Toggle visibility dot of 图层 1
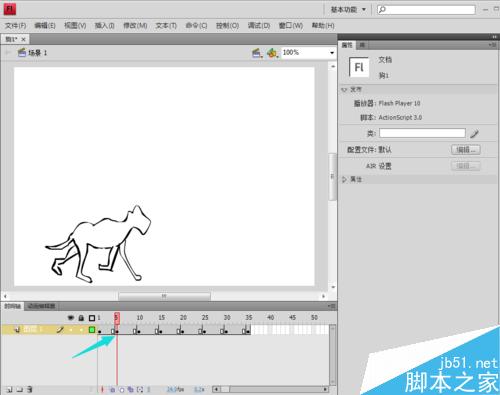The image size is (500, 395). tap(71, 330)
